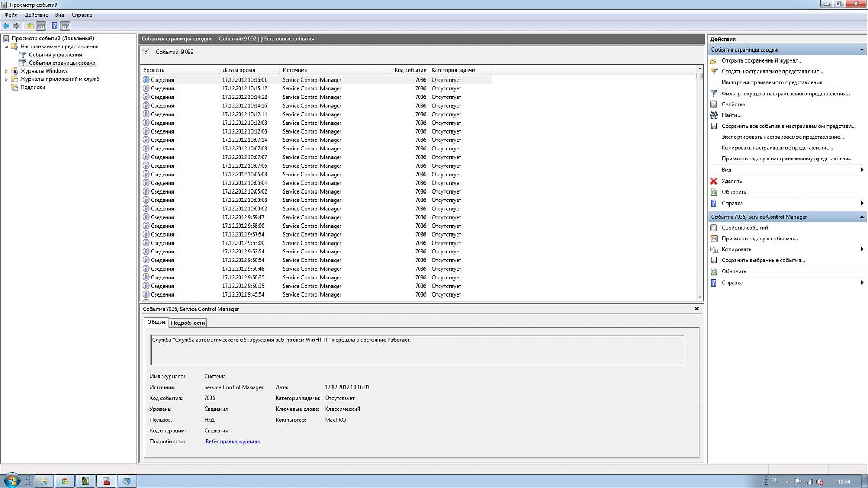This screenshot has width=868, height=488.
Task: Click Экспортировать настраиваемое представление action
Action: click(x=783, y=137)
